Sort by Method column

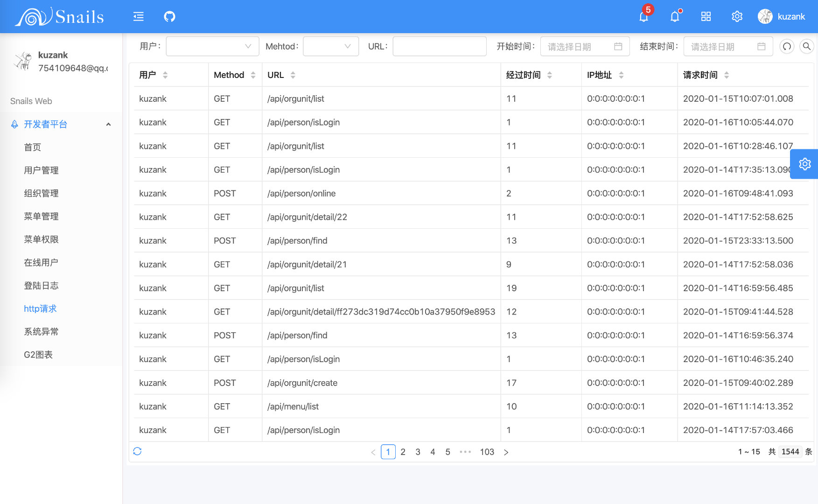click(x=253, y=75)
